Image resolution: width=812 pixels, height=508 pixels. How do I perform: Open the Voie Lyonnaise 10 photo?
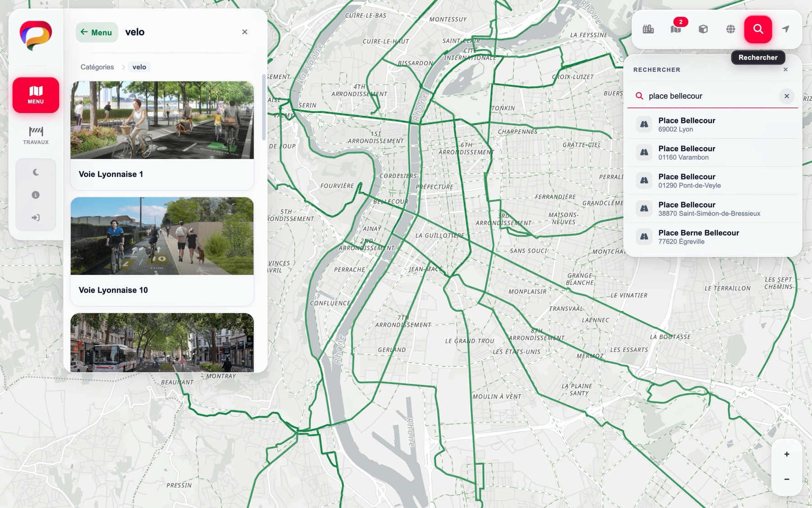(162, 236)
